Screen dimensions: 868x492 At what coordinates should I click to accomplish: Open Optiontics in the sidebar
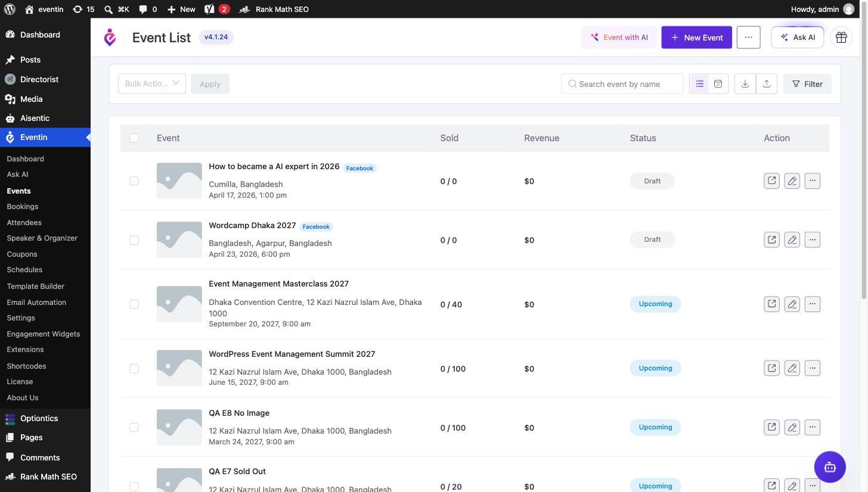[39, 418]
